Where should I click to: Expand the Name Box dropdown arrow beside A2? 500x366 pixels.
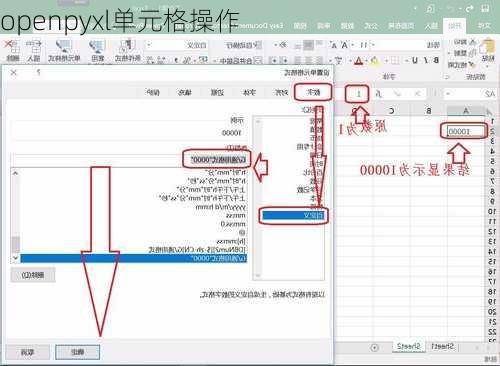[x=448, y=94]
